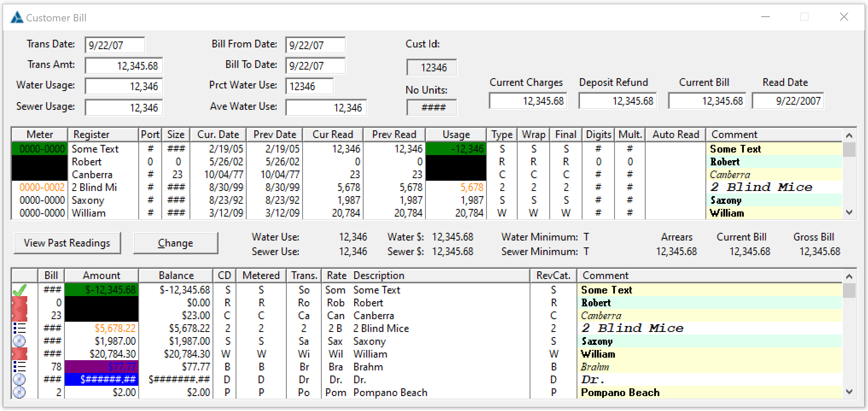Click the list icon in the Brahm row
The height and width of the screenshot is (411, 868).
pyautogui.click(x=20, y=367)
